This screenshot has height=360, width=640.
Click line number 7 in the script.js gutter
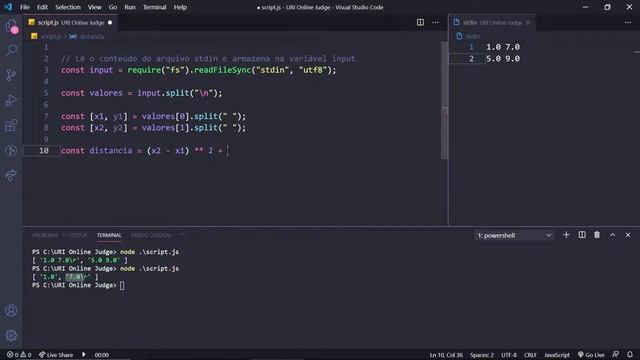click(46, 116)
